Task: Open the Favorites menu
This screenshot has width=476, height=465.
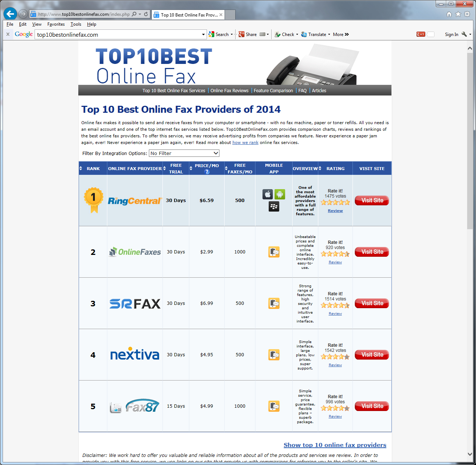Action: pos(56,24)
